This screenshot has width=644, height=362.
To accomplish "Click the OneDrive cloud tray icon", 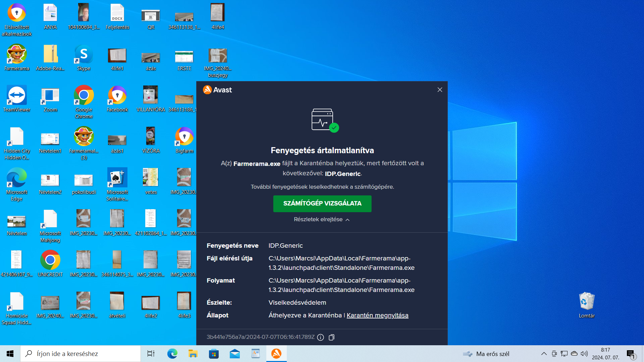I will [x=574, y=354].
